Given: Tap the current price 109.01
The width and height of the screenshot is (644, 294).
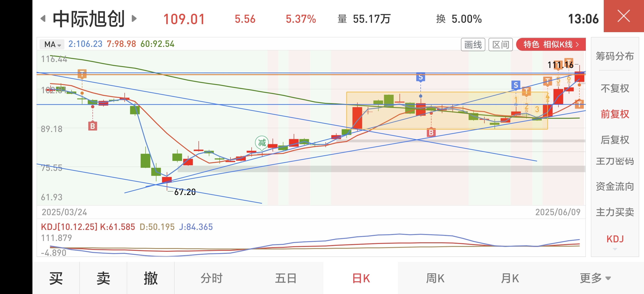Looking at the screenshot, I should click(184, 19).
